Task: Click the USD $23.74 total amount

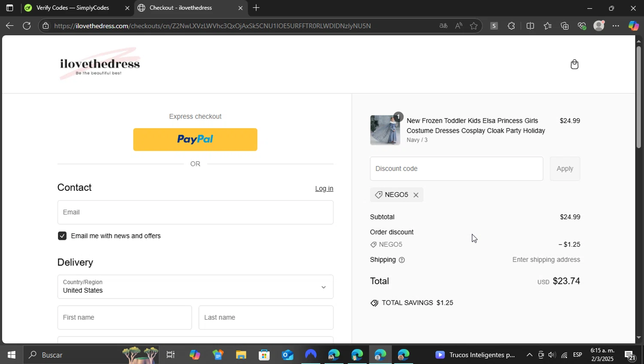Action: (x=559, y=281)
